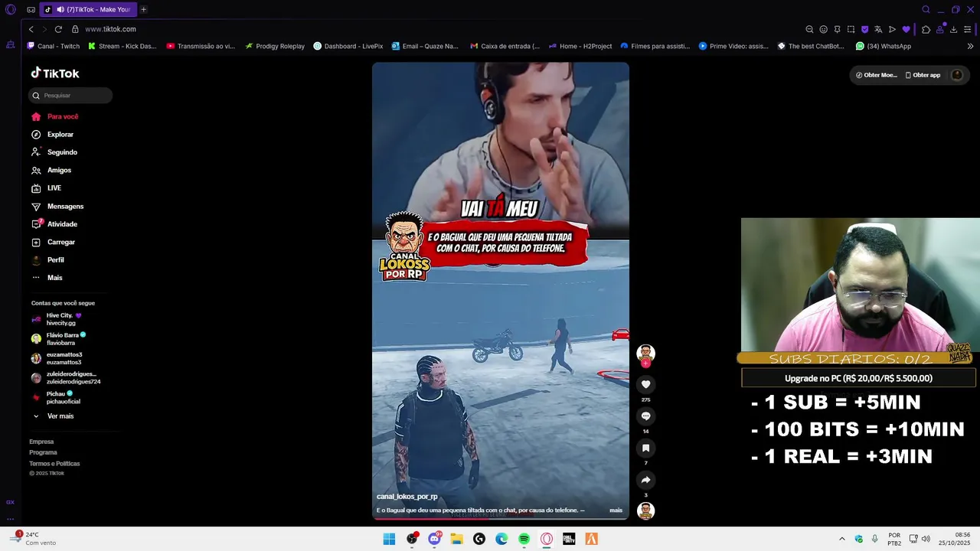This screenshot has width=980, height=551.
Task: Open the Pichau followed account
Action: click(x=55, y=398)
